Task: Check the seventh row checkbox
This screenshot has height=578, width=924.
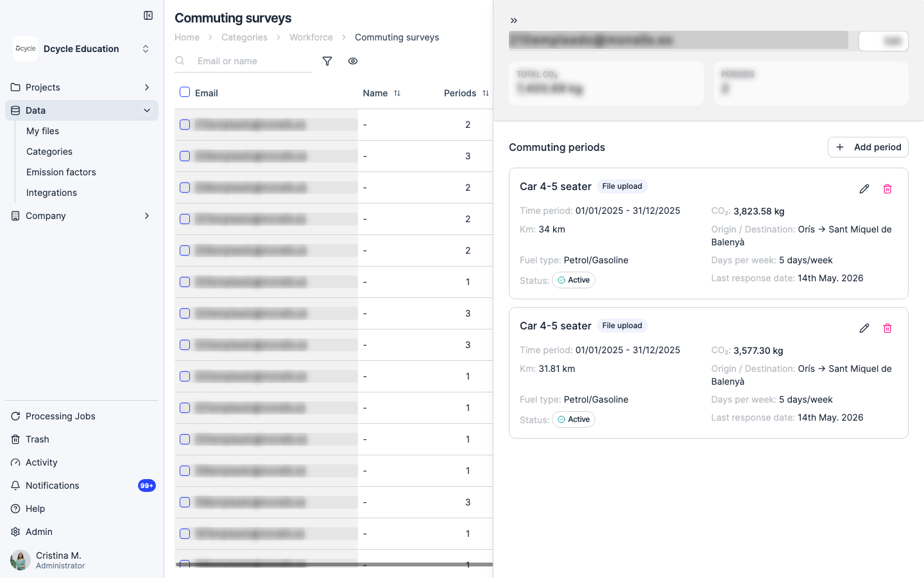Action: [x=185, y=313]
